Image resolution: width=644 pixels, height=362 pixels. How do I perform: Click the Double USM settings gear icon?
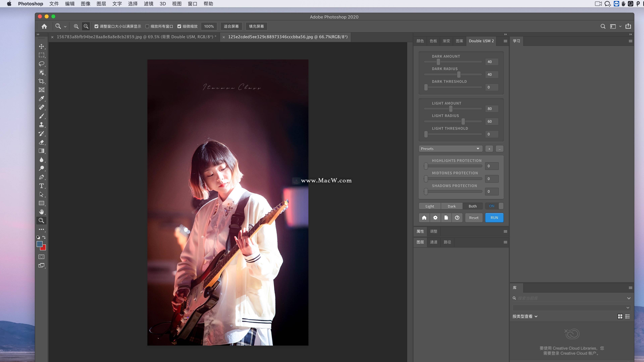(x=435, y=218)
